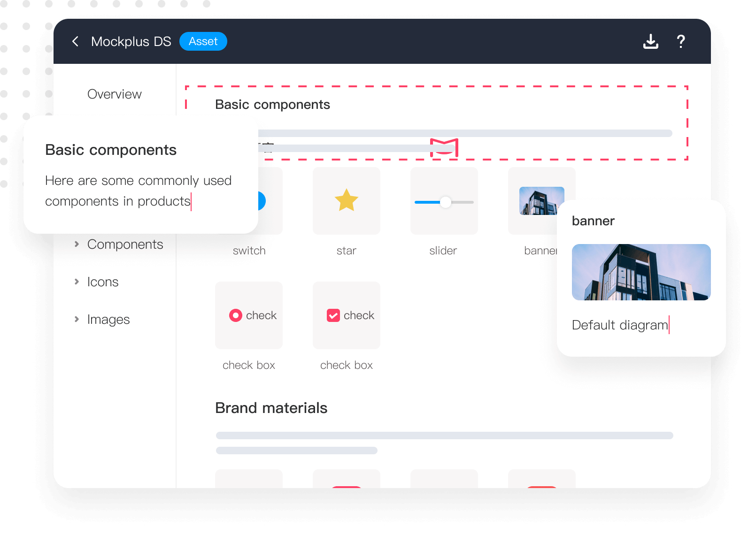This screenshot has width=756, height=535.
Task: Select Icons in the sidebar
Action: tap(103, 282)
